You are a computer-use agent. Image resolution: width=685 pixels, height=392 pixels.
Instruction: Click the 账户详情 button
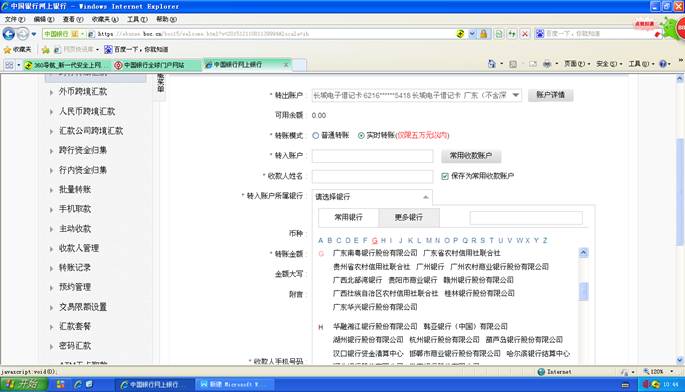click(550, 95)
